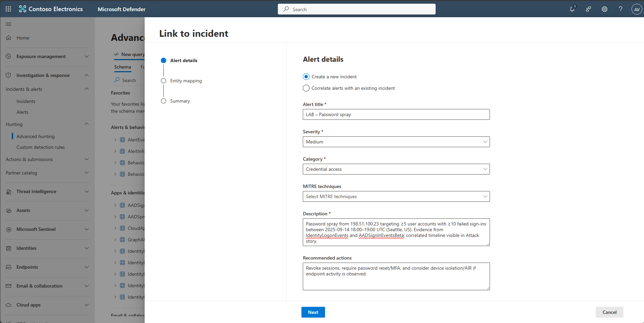Click the Home house icon
Image resolution: width=644 pixels, height=323 pixels.
[x=9, y=37]
